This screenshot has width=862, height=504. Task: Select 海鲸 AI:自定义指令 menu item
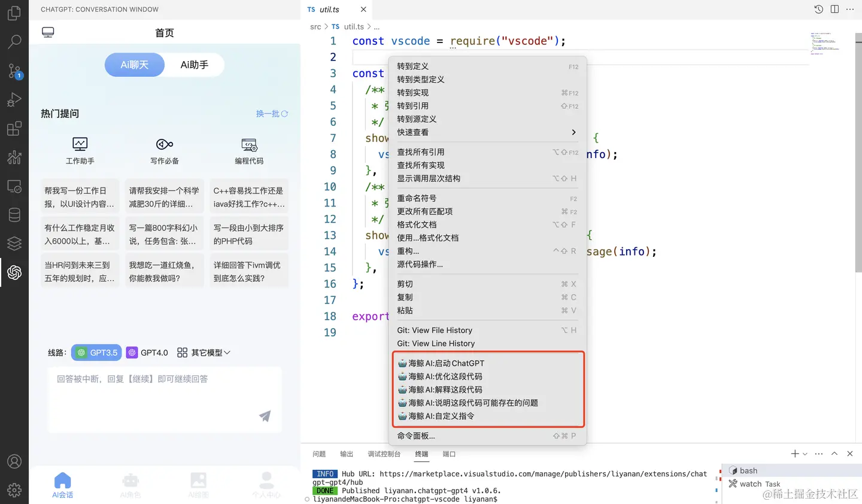pos(487,416)
